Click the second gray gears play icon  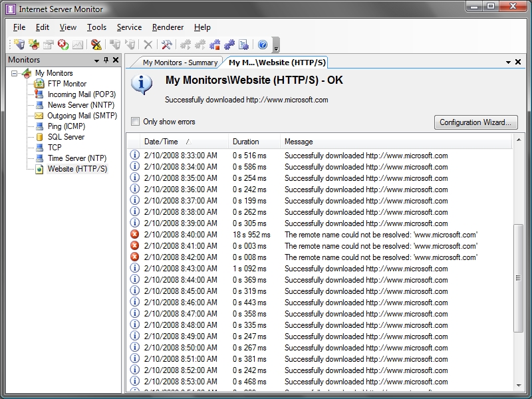pos(200,45)
